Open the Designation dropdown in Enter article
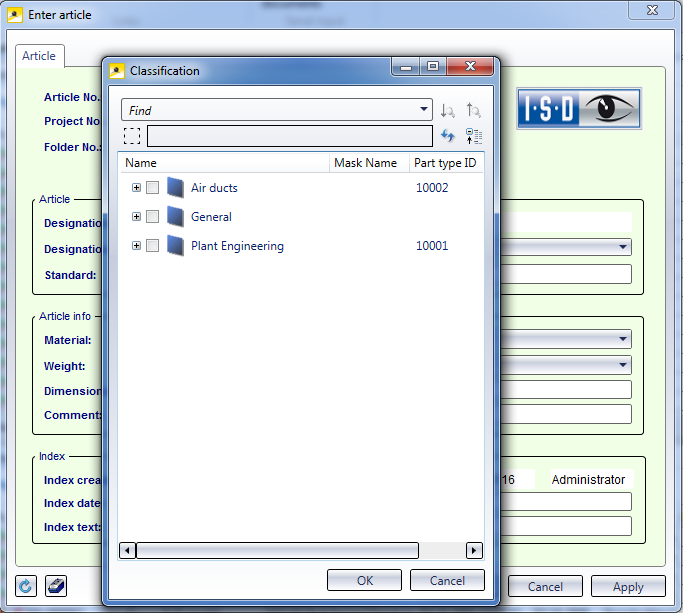683x613 pixels. tap(623, 247)
